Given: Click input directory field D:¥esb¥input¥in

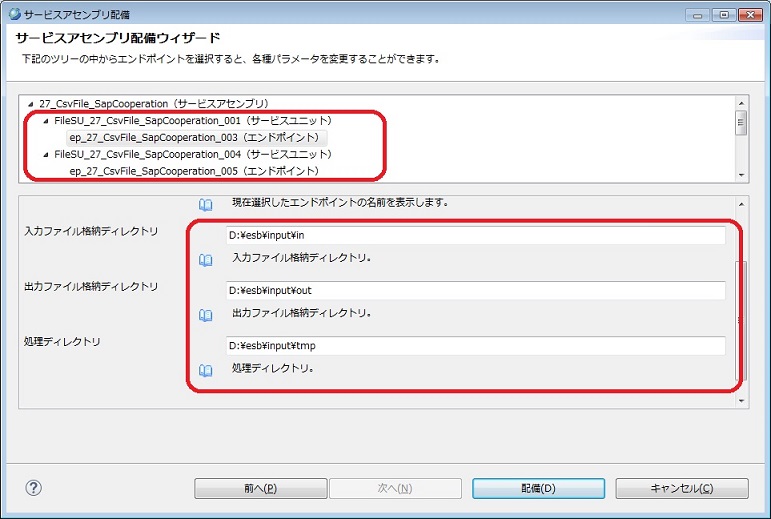Looking at the screenshot, I should (475, 235).
